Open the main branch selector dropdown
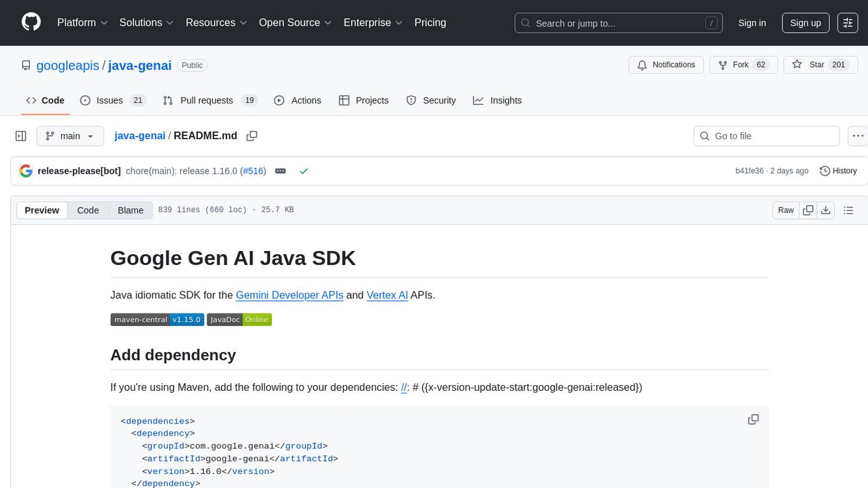 coord(70,136)
